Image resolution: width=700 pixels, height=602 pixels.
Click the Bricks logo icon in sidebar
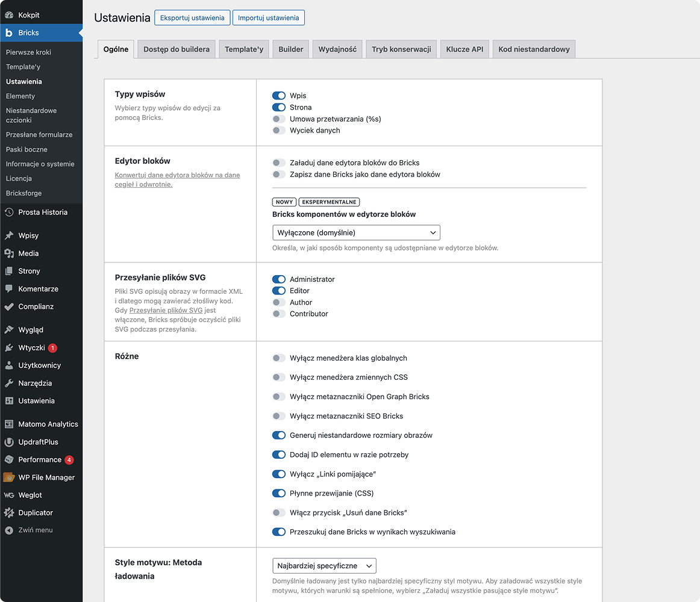(9, 33)
